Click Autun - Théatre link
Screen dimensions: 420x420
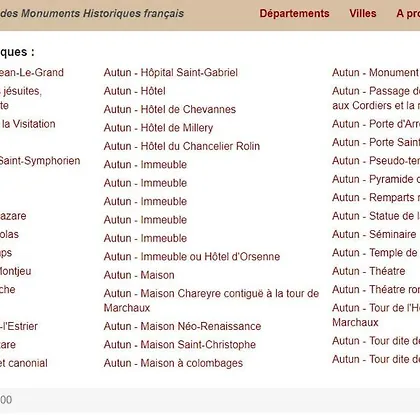369,271
